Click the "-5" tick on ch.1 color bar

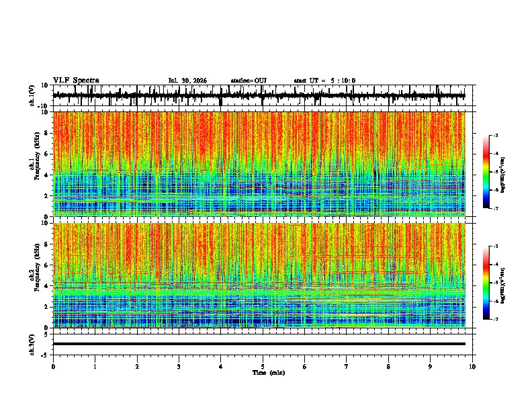tap(495, 172)
